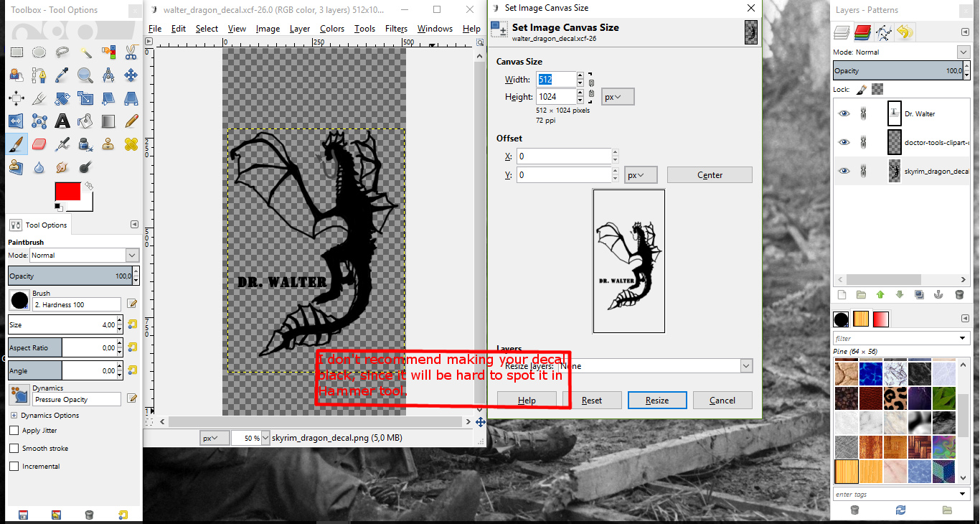Create a new layer in Layers panel

point(842,294)
